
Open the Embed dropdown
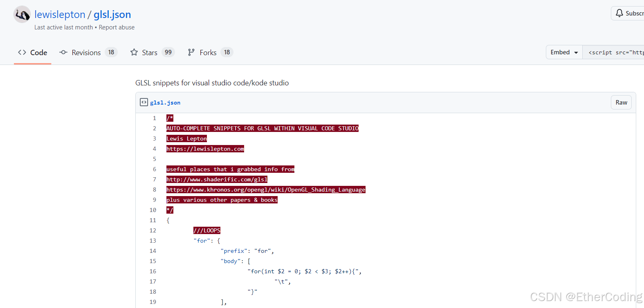(564, 52)
